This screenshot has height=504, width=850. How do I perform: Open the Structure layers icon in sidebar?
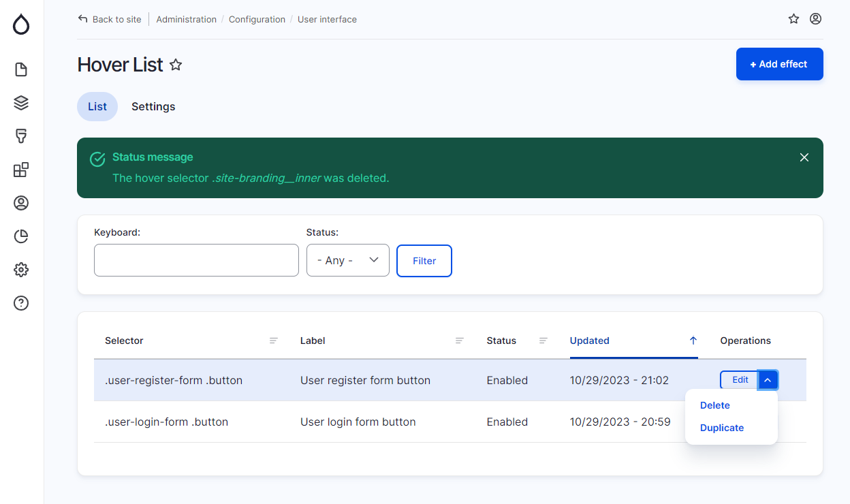(x=21, y=103)
